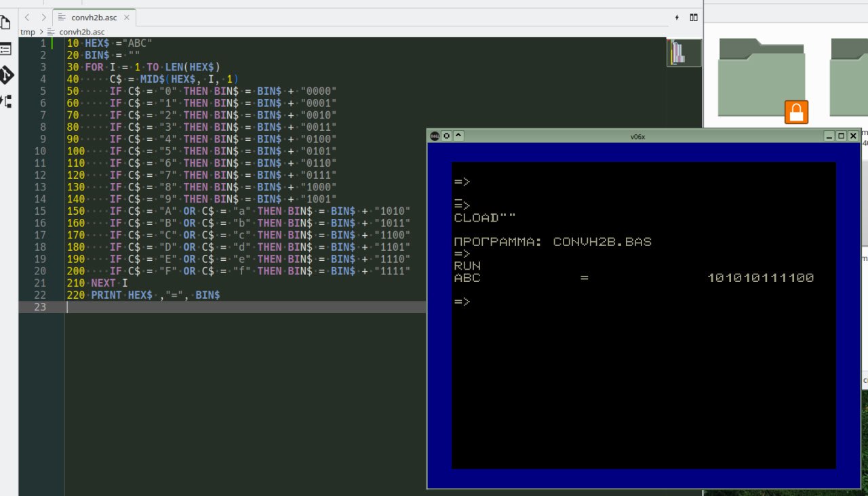Shade v06x window with up-arrow button
The image size is (868, 496).
(x=458, y=136)
